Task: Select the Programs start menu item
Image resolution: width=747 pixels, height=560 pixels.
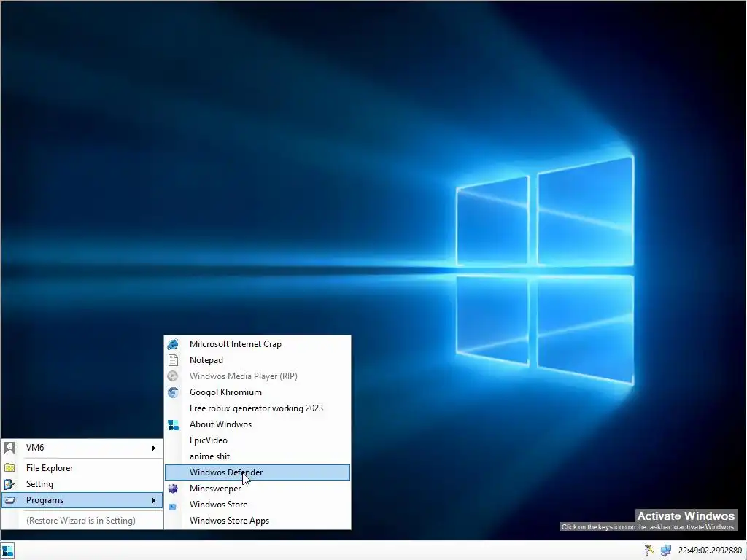Action: point(82,500)
